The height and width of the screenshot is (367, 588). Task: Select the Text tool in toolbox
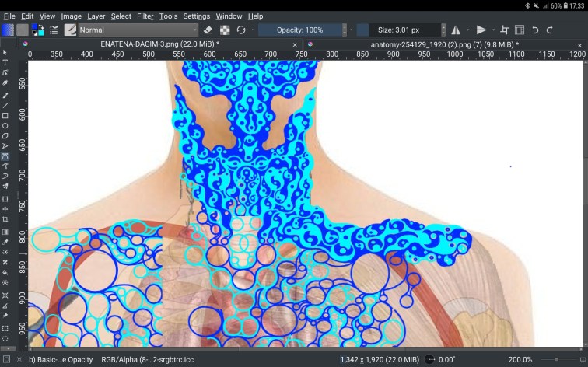coord(5,63)
